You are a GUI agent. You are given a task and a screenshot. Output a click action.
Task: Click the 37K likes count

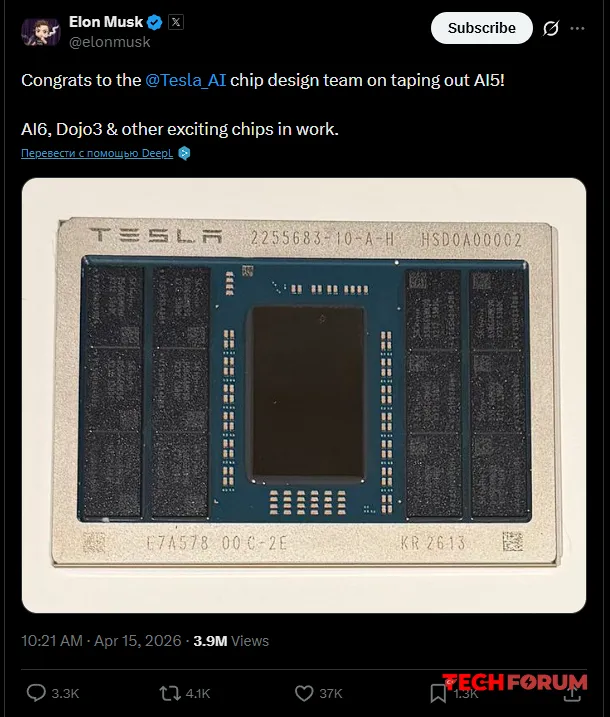click(331, 692)
